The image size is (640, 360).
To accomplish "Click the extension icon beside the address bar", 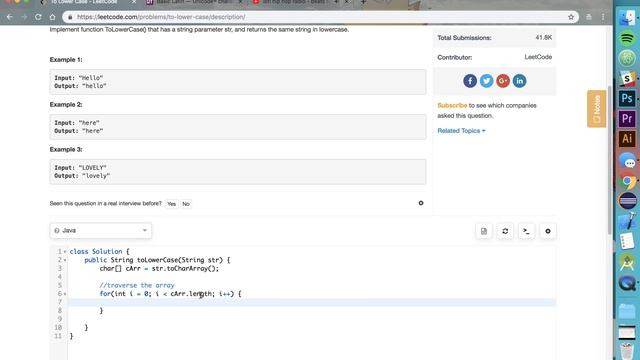I will 589,17.
